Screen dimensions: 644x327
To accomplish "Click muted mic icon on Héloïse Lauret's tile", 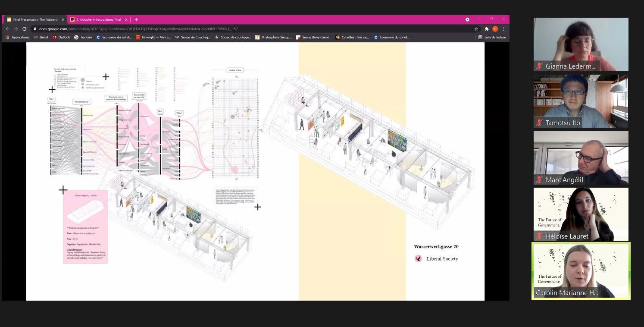I will pos(539,236).
